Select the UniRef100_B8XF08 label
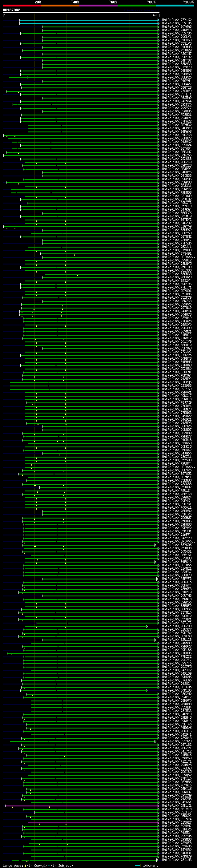197x868 pixels. point(177,637)
